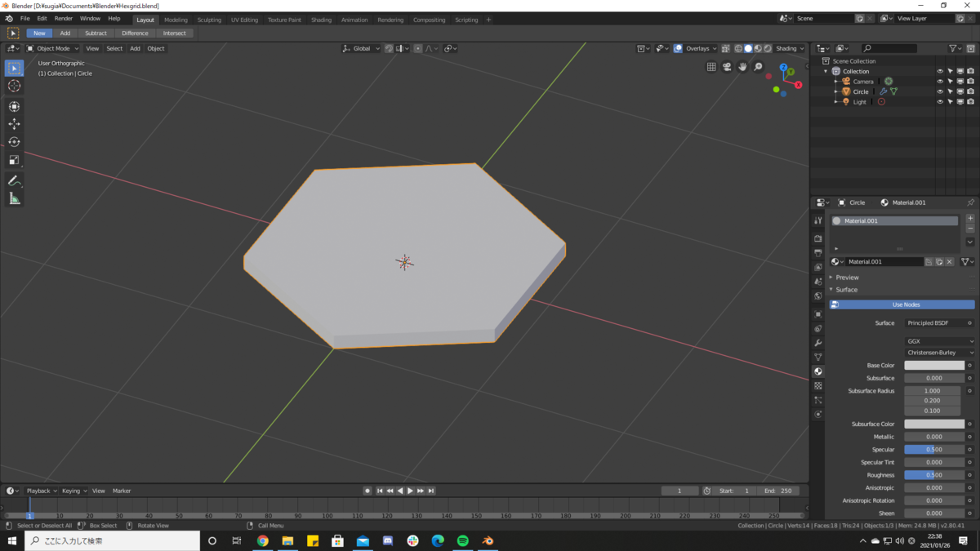Viewport: 980px width, 551px height.
Task: Toggle orthographic/perspective grid icon in viewport
Action: (x=711, y=67)
